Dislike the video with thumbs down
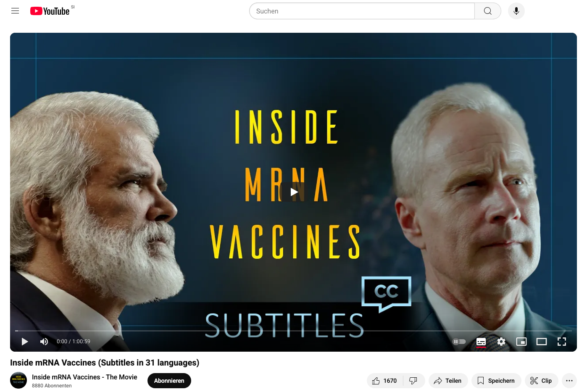The height and width of the screenshot is (392, 587). (414, 381)
